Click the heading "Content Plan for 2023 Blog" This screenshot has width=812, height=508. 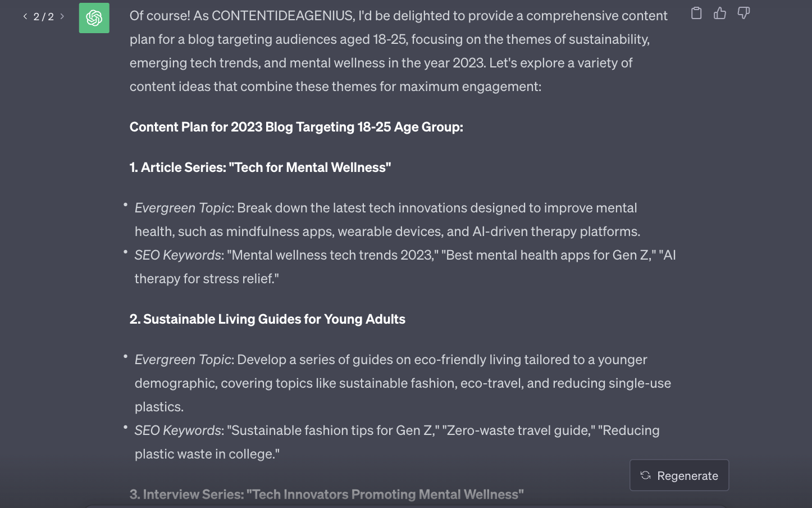(x=296, y=127)
